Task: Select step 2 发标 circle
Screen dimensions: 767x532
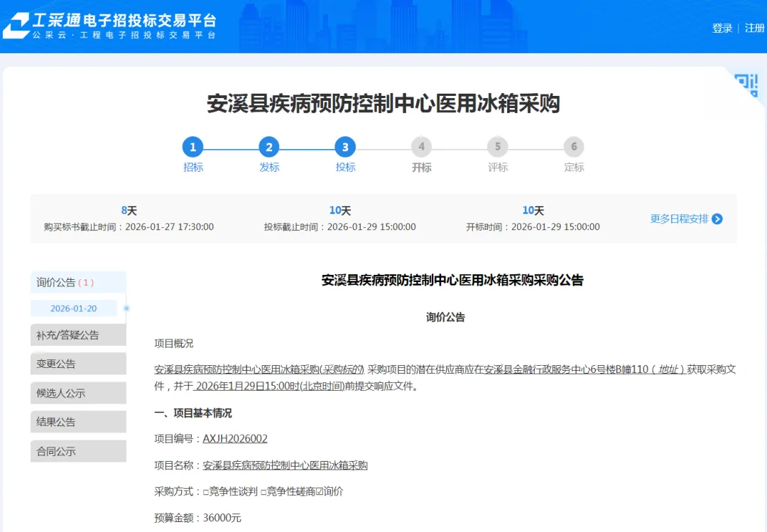Action: 269,147
